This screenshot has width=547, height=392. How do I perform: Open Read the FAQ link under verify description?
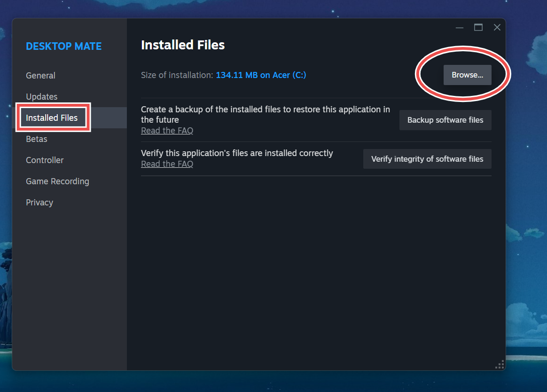pyautogui.click(x=167, y=164)
